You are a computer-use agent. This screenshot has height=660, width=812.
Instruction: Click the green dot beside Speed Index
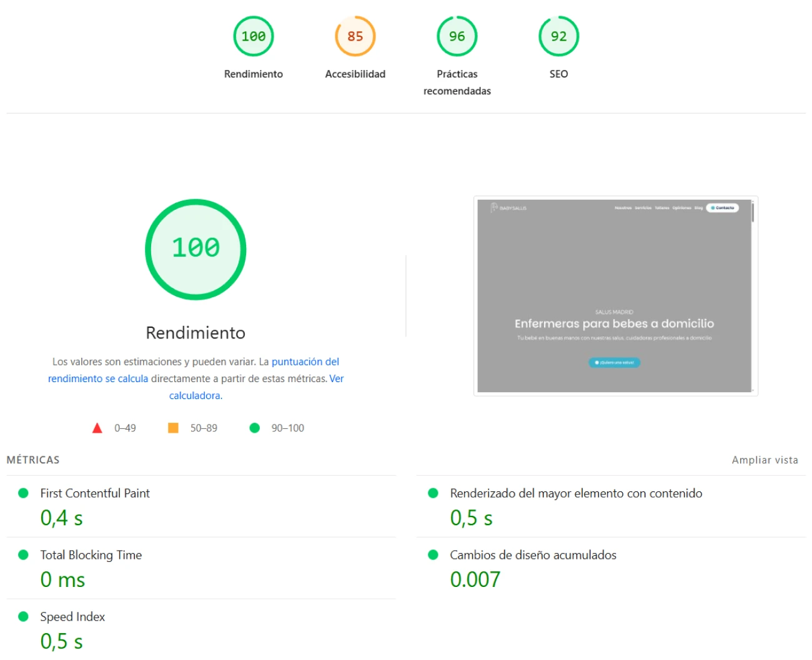24,617
